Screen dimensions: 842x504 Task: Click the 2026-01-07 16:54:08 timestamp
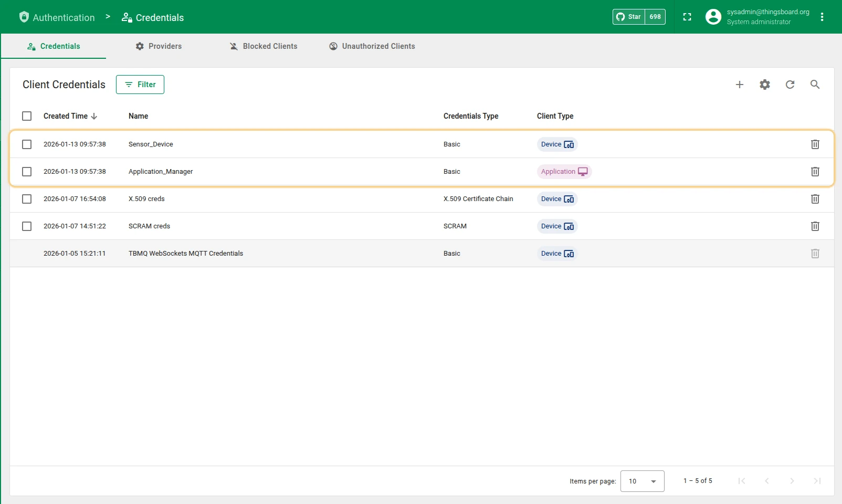pos(75,199)
